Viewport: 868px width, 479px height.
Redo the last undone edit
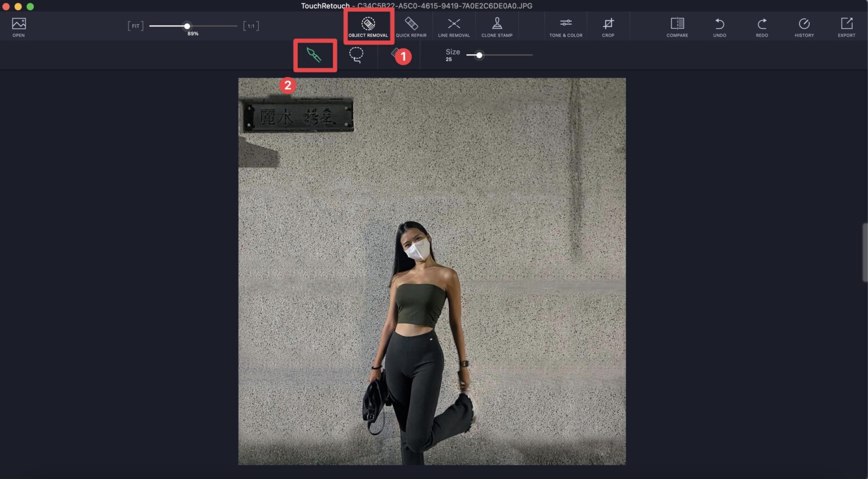click(x=762, y=27)
